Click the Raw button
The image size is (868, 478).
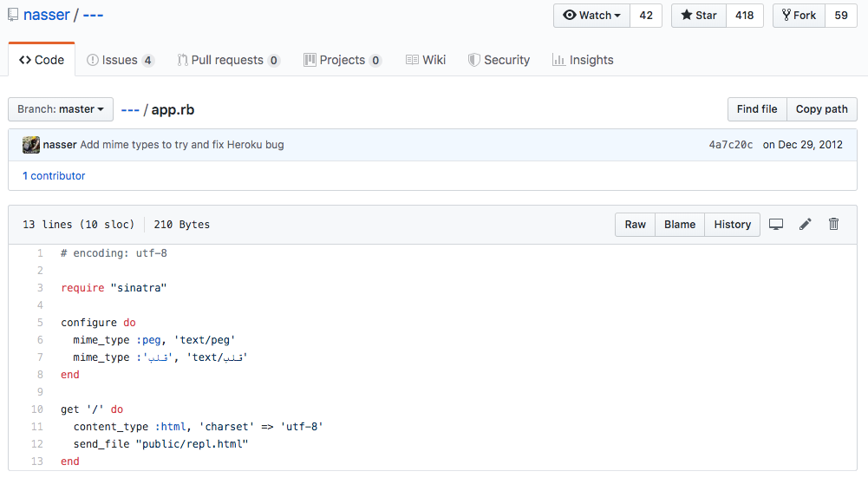pos(636,225)
